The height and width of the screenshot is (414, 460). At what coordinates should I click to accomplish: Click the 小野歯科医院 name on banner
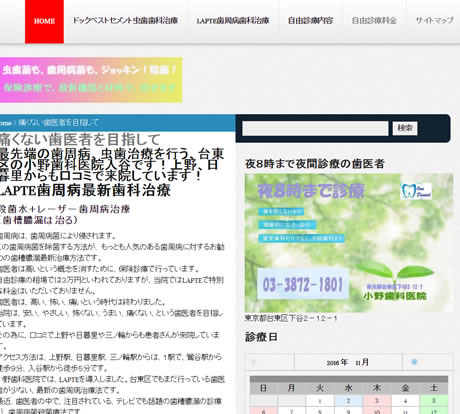point(395,296)
